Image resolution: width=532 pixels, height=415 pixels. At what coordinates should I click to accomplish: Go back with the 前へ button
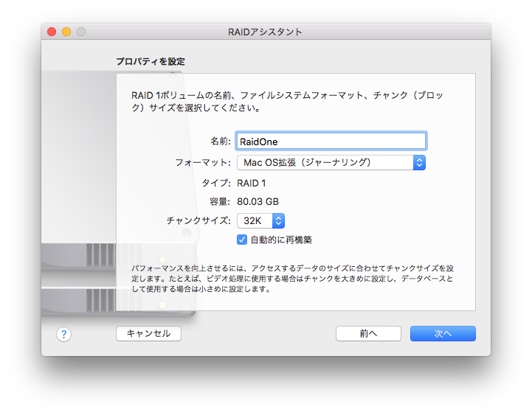pyautogui.click(x=368, y=334)
